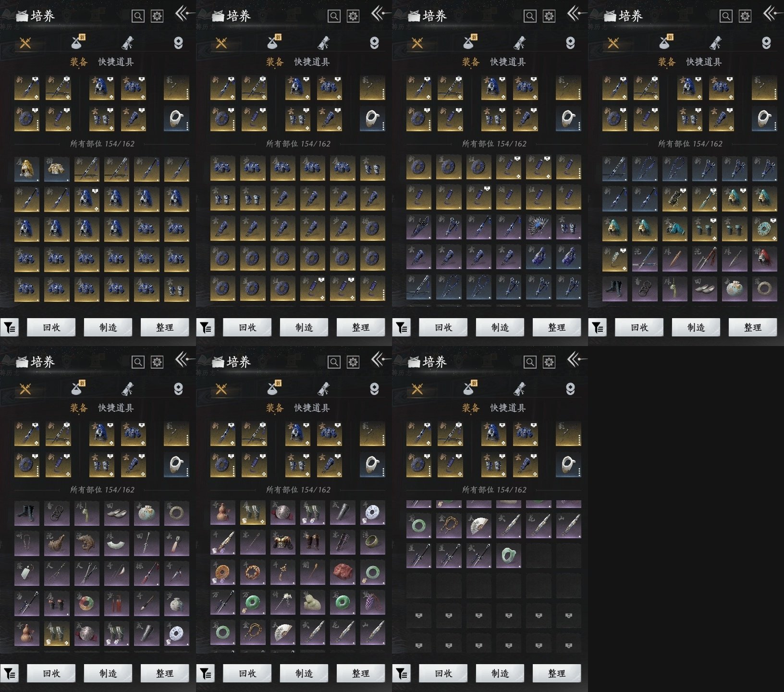Choose the blue peacock feather fan

pyautogui.click(x=538, y=227)
